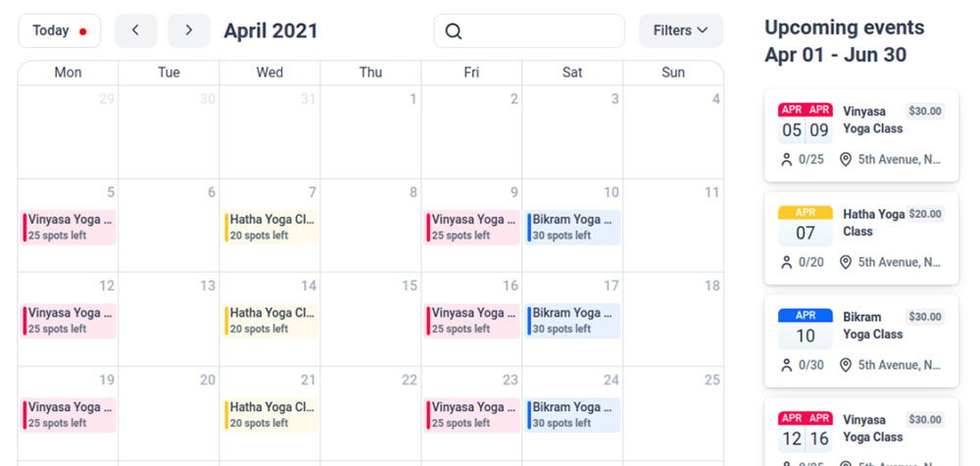The height and width of the screenshot is (466, 980).
Task: Open Vinyasa Yoga event on April 5
Action: pos(69,227)
